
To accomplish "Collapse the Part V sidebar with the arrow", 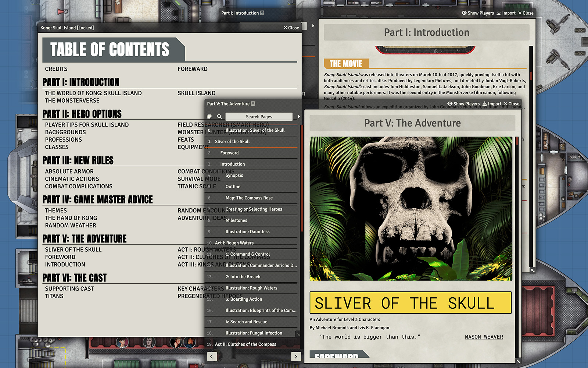I will pos(299,117).
